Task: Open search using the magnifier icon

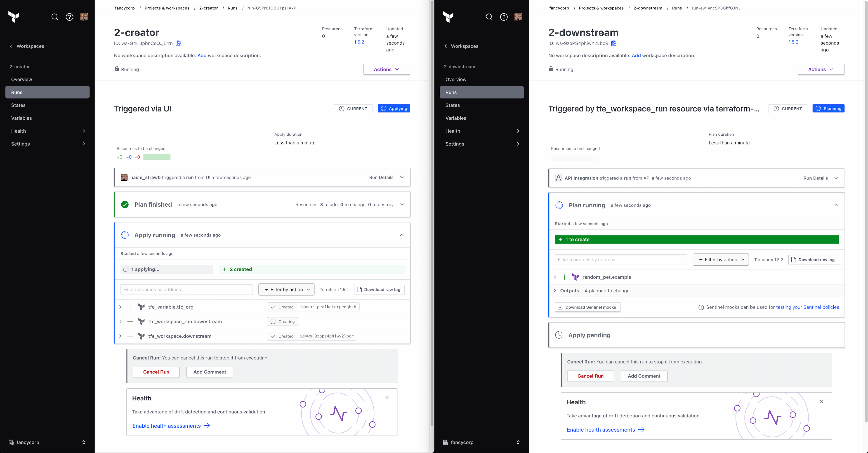Action: click(x=54, y=17)
